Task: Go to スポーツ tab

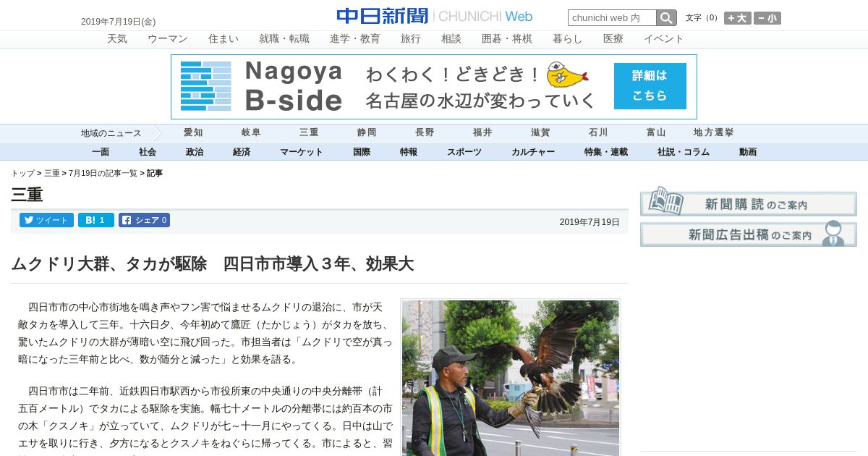Action: [464, 152]
